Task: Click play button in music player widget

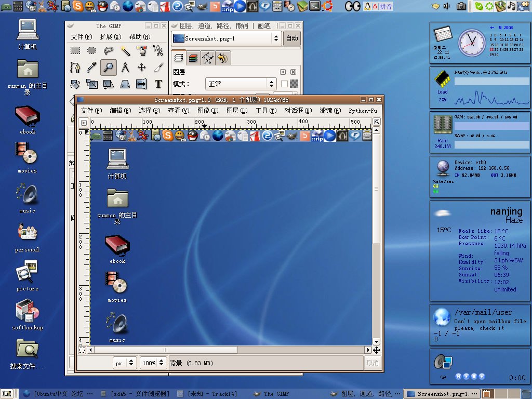Action: [466, 376]
